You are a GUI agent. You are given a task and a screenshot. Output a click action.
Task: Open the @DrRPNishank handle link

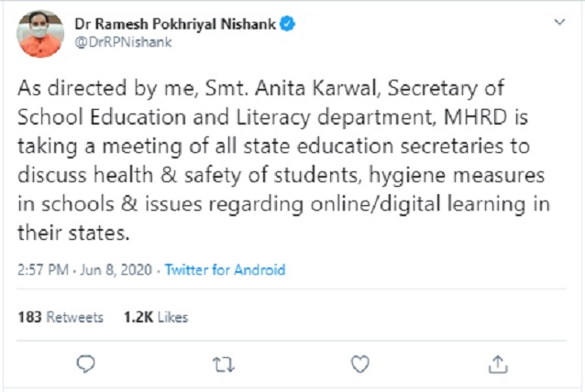click(x=116, y=42)
